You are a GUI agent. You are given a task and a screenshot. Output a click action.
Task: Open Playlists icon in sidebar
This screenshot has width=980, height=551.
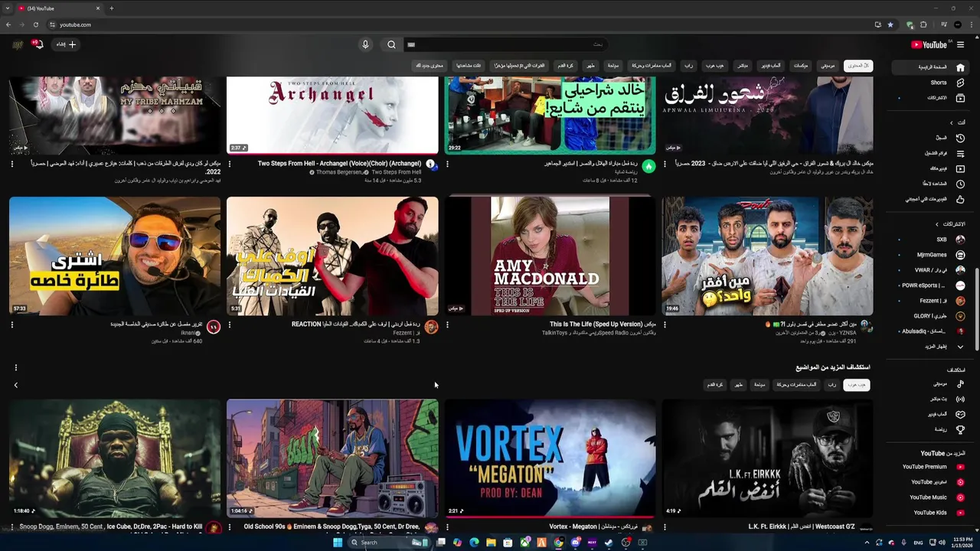[x=960, y=153]
